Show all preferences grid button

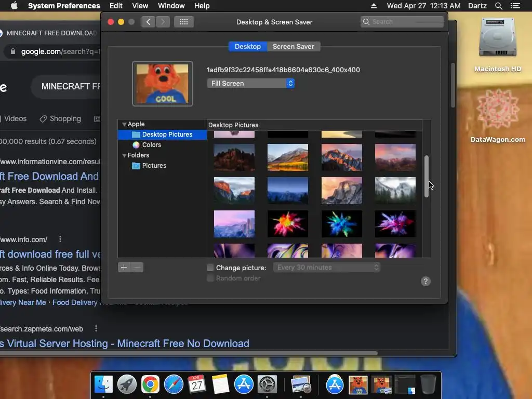tap(184, 22)
